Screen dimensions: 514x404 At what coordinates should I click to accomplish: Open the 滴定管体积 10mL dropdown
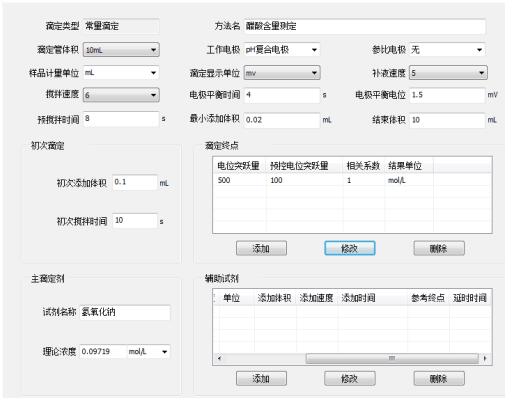tap(121, 50)
